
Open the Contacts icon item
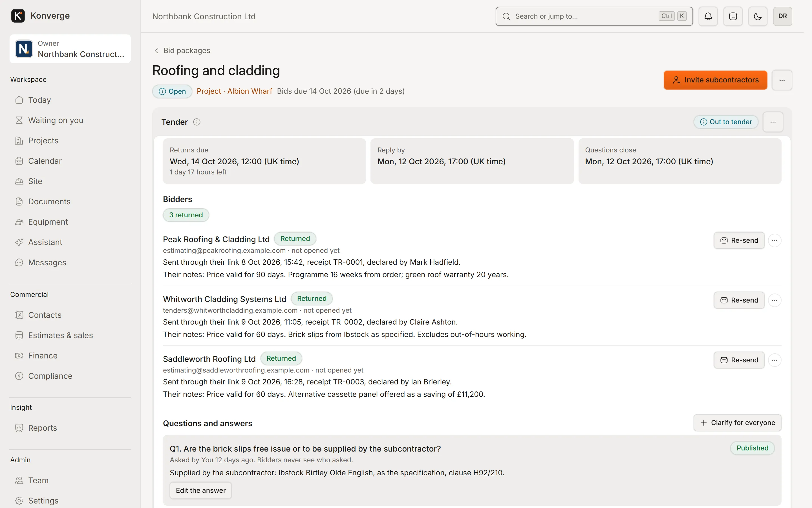pos(70,315)
